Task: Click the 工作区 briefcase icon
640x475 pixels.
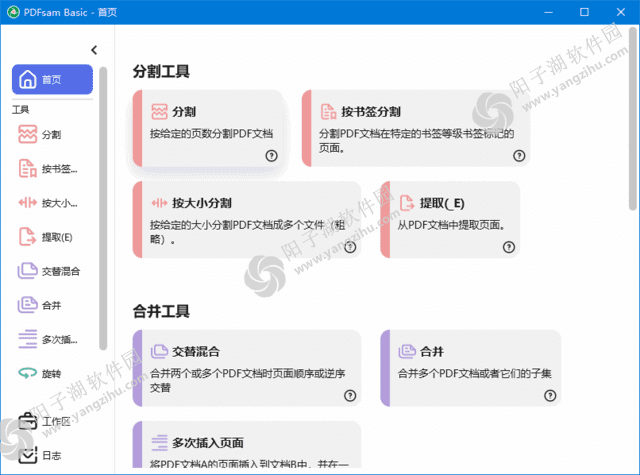Action: pyautogui.click(x=27, y=421)
